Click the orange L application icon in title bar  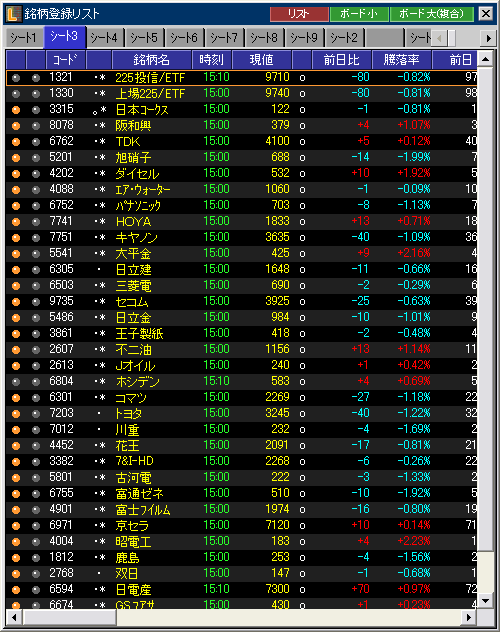pos(13,14)
